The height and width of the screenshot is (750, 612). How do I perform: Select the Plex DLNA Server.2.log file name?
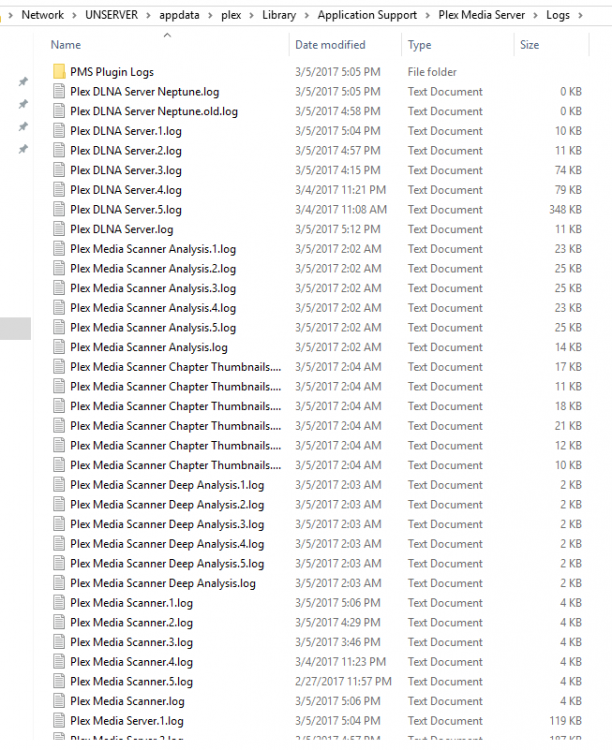pyautogui.click(x=126, y=151)
